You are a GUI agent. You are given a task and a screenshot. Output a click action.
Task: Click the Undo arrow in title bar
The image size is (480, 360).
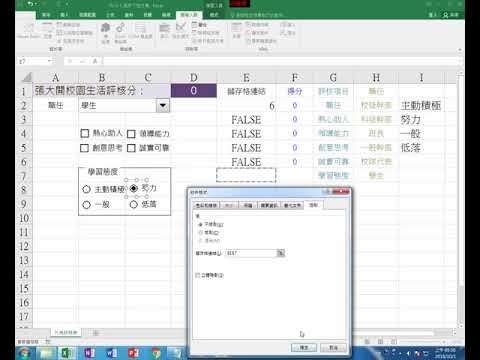[31, 4]
